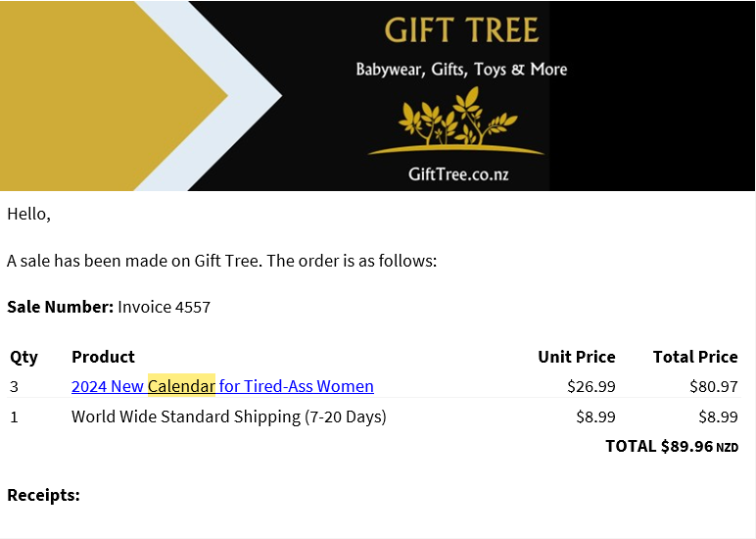Click the Qty column header
The image size is (756, 539).
(24, 357)
